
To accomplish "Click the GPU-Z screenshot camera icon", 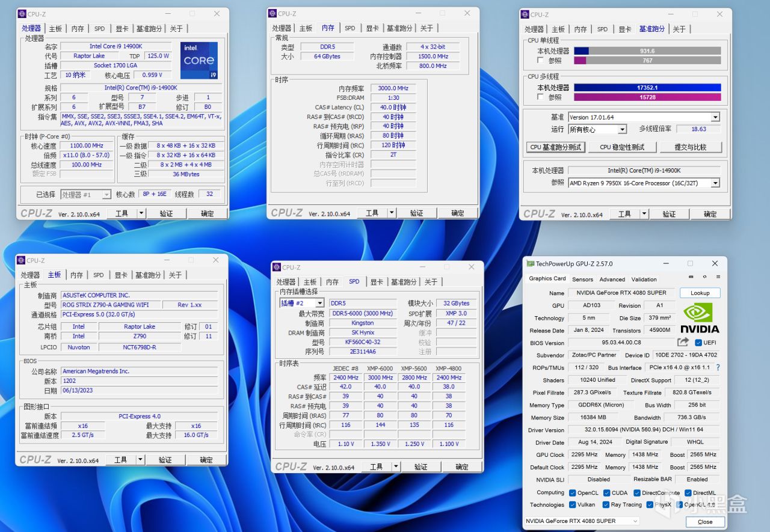I will click(x=691, y=277).
